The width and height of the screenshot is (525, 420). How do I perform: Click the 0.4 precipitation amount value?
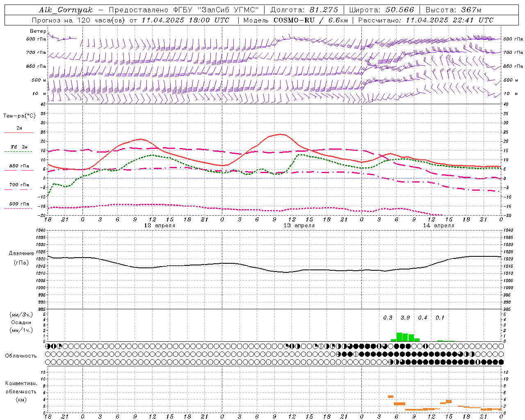pos(422,317)
